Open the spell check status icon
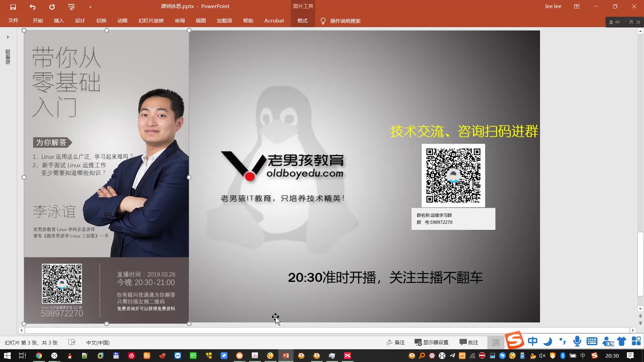Screen dimensions: 644x362 coord(72,342)
